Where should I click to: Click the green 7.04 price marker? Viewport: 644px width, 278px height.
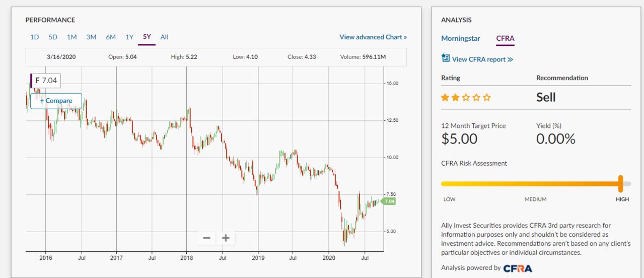click(x=388, y=201)
